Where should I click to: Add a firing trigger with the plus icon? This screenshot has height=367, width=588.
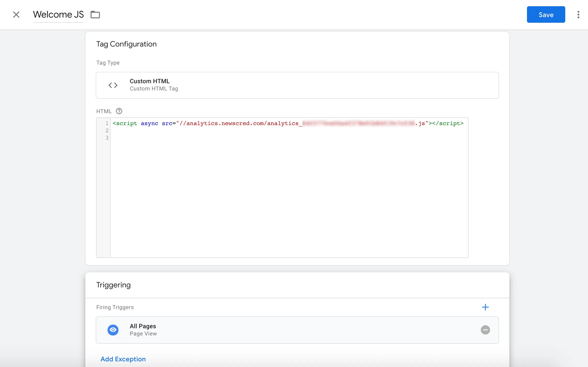485,307
